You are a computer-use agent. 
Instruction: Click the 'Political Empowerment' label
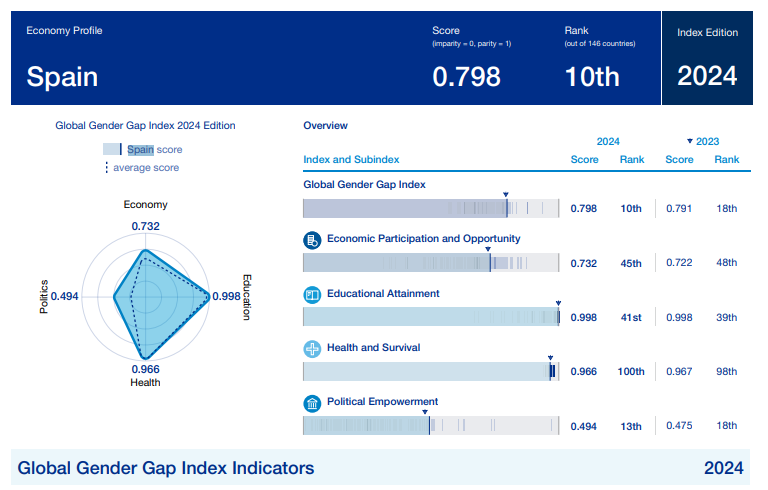(383, 402)
